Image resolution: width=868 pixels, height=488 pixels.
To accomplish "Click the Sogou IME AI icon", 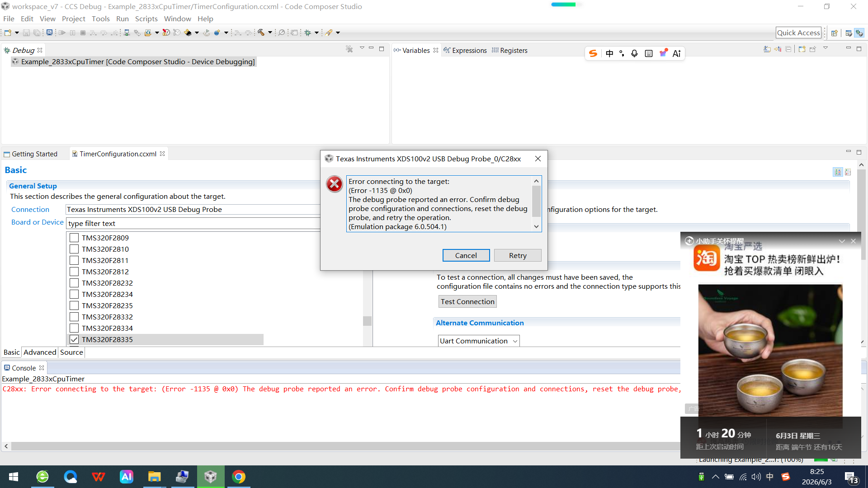I will coord(677,53).
